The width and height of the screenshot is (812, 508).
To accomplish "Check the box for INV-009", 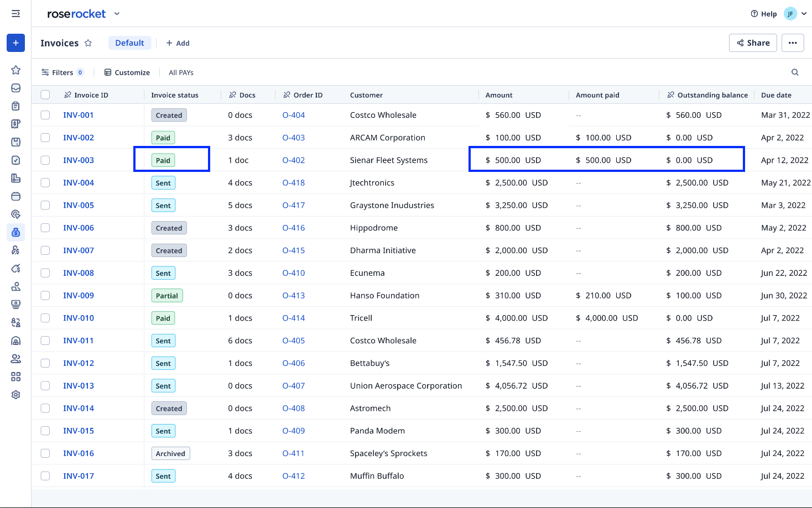I will coord(45,295).
